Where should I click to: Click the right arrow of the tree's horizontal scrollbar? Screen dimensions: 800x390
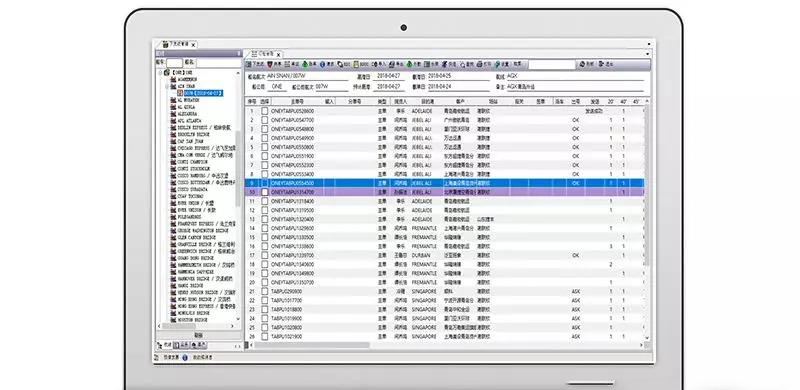pyautogui.click(x=233, y=326)
